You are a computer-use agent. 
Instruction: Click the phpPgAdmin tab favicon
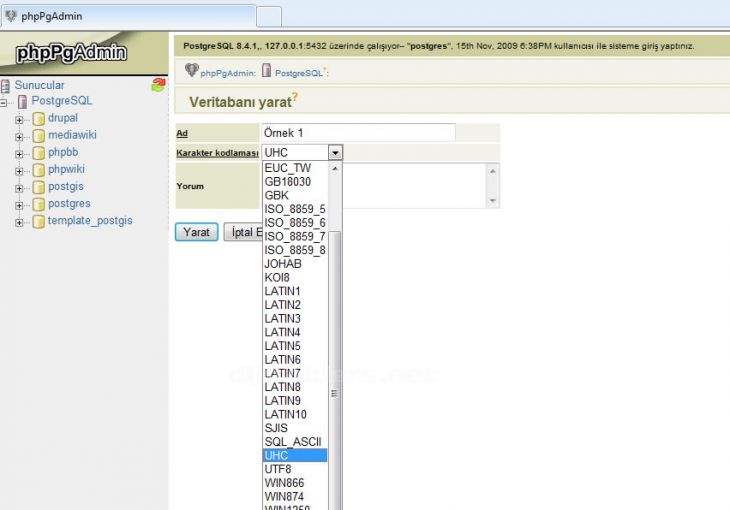pyautogui.click(x=11, y=16)
